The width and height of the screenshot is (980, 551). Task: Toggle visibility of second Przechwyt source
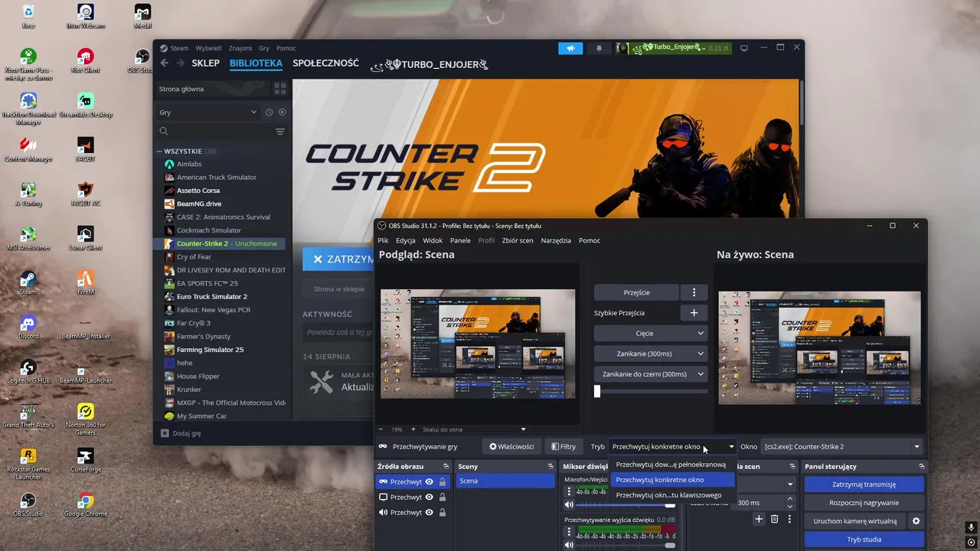(430, 497)
